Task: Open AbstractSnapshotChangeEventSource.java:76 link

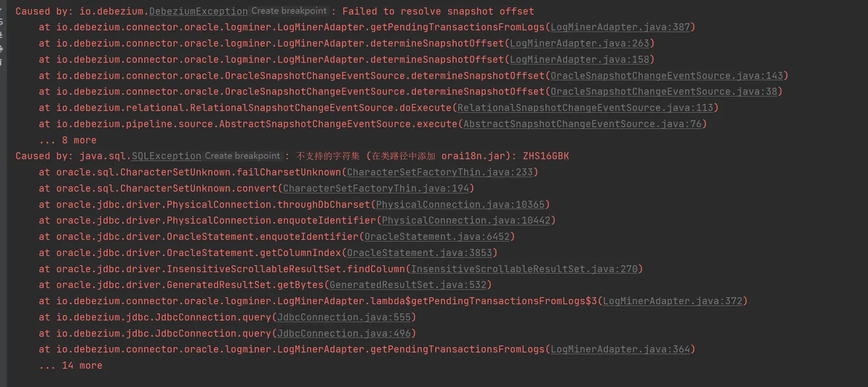Action: click(x=582, y=124)
